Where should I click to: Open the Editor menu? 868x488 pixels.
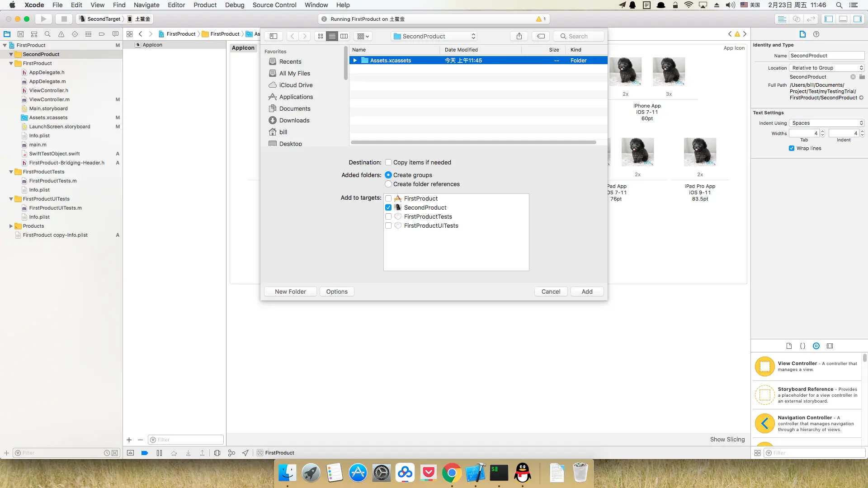(x=176, y=5)
